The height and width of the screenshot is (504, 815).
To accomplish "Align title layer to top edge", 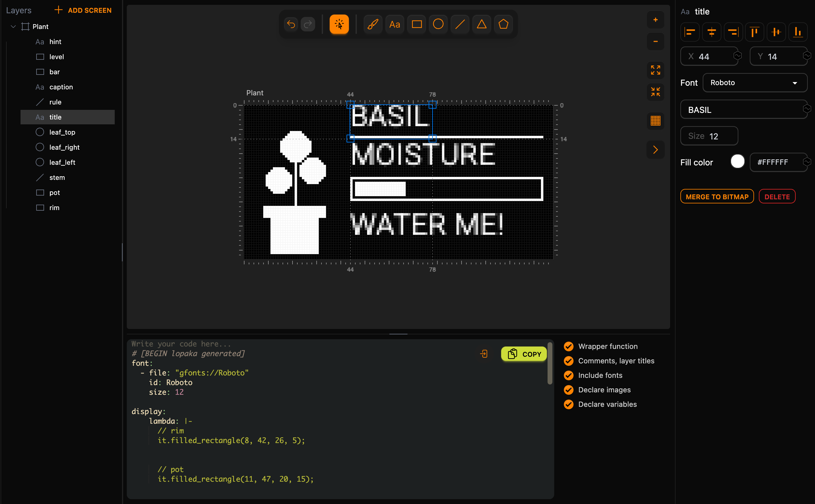I will 754,32.
